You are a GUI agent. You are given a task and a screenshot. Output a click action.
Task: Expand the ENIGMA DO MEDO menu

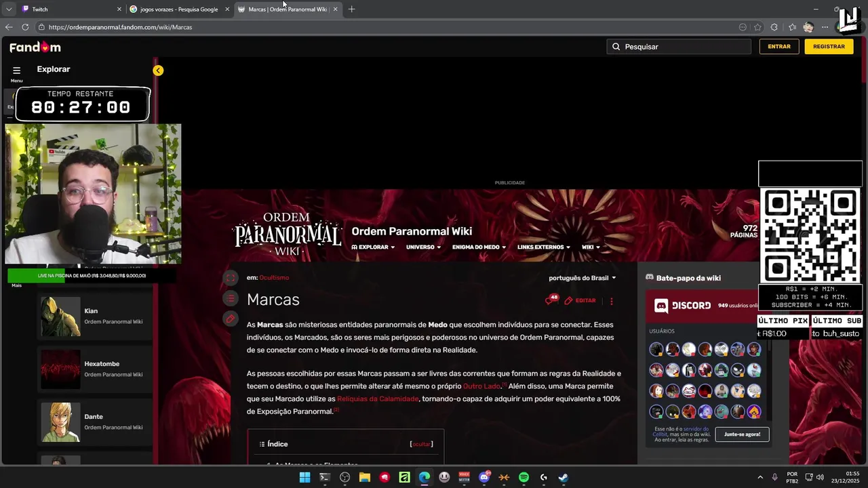(x=479, y=247)
